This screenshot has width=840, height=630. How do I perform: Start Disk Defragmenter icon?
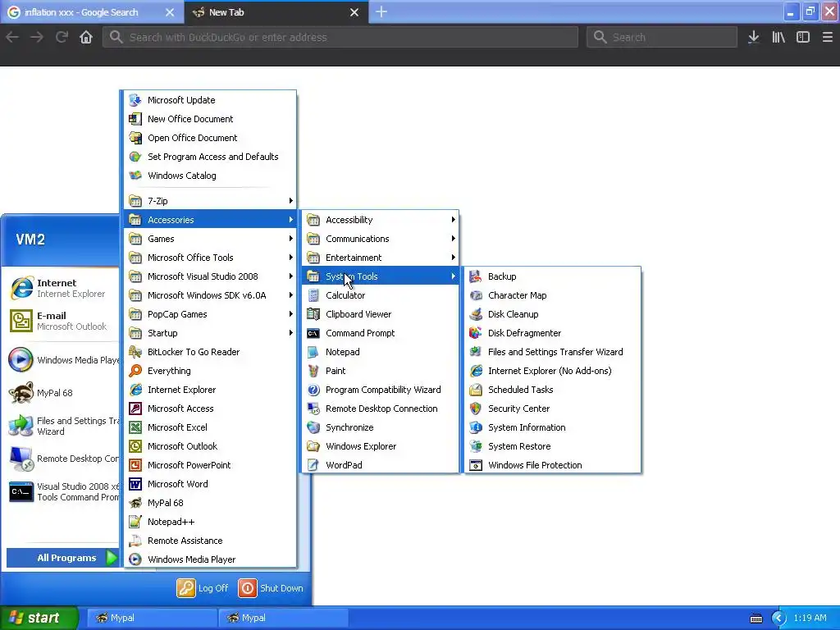tap(476, 333)
